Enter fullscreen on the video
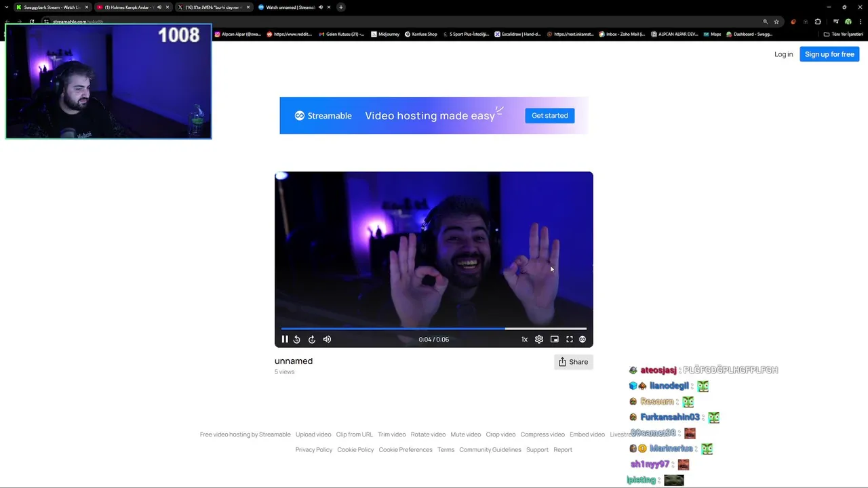This screenshot has height=488, width=868. point(570,340)
